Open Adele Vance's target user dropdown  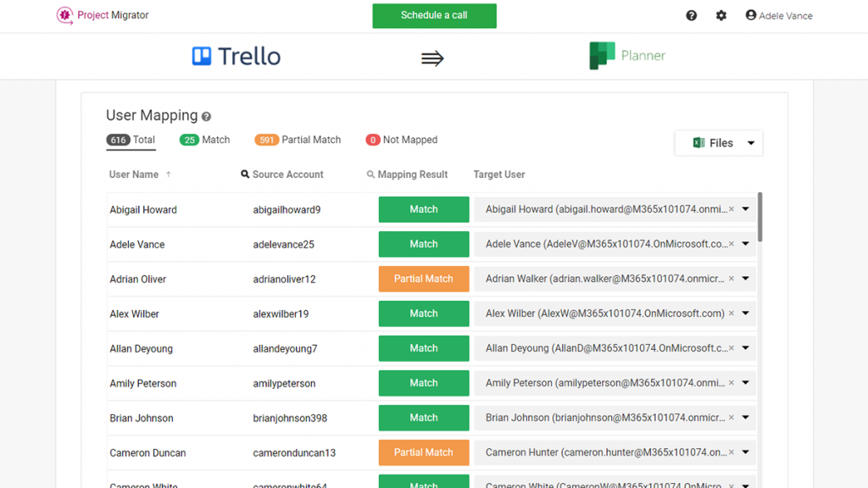(745, 244)
